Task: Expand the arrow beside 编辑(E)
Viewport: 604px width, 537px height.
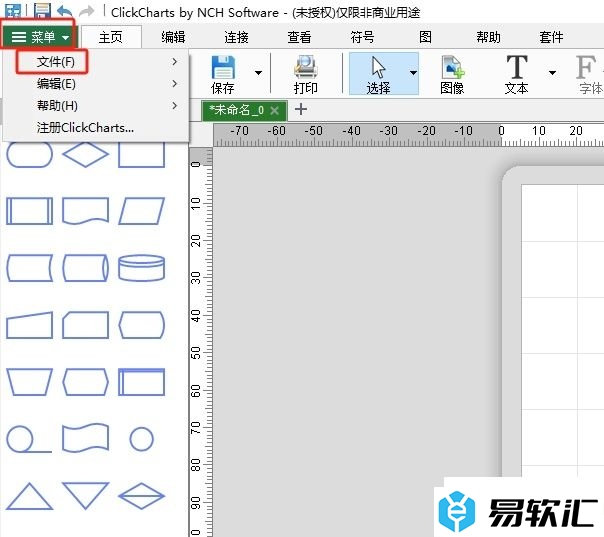Action: tap(175, 84)
